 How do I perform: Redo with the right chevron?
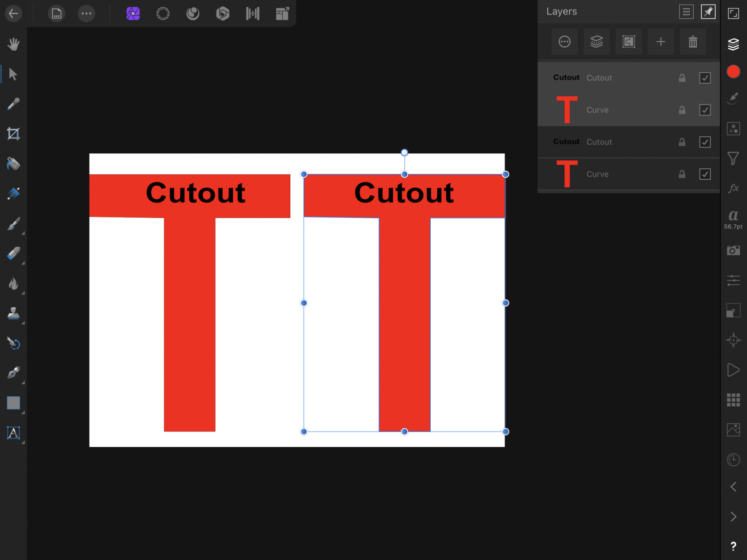coord(734,517)
